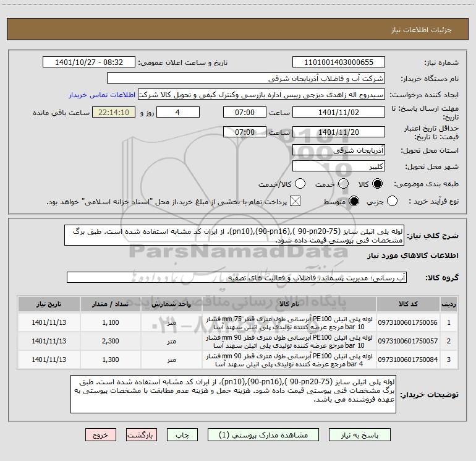The image size is (476, 461).
Task: Click quantity 1,300 in row 3
Action: 111,360
